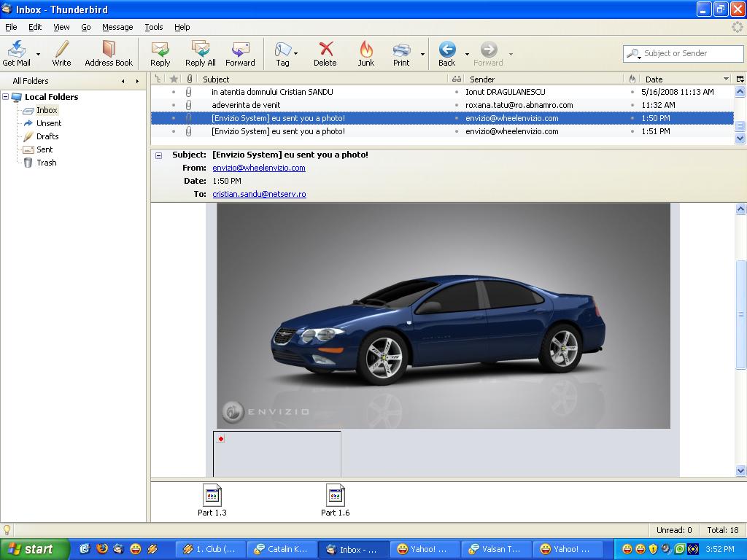Toggle read status of the 1:51 PM Envizio message
The height and width of the screenshot is (560, 747).
coord(457,131)
